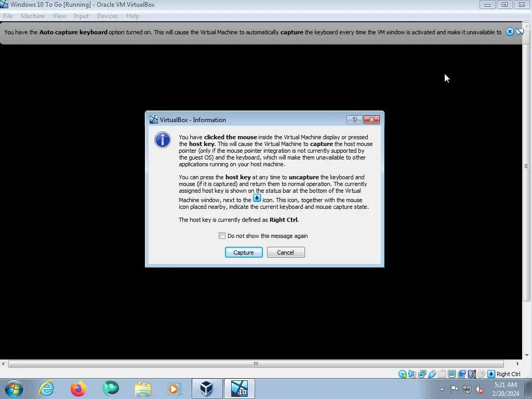532x399 pixels.
Task: Open Windows Explorer folder on taskbar
Action: [143, 389]
